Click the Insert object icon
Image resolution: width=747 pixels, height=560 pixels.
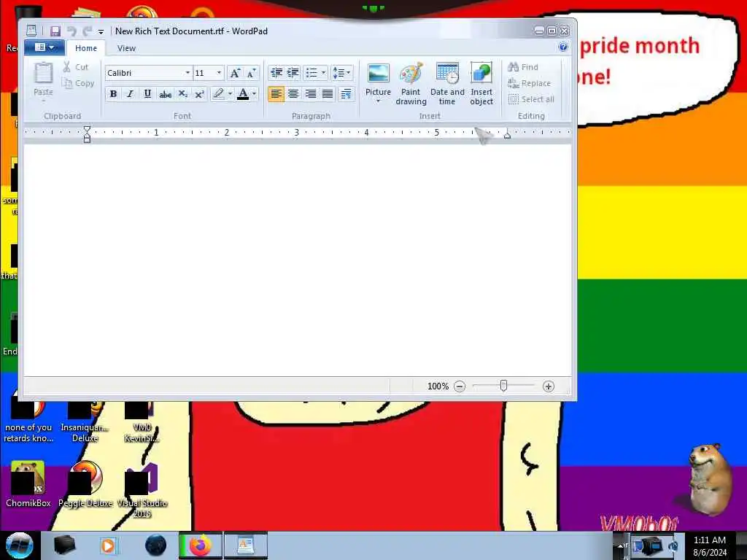481,83
